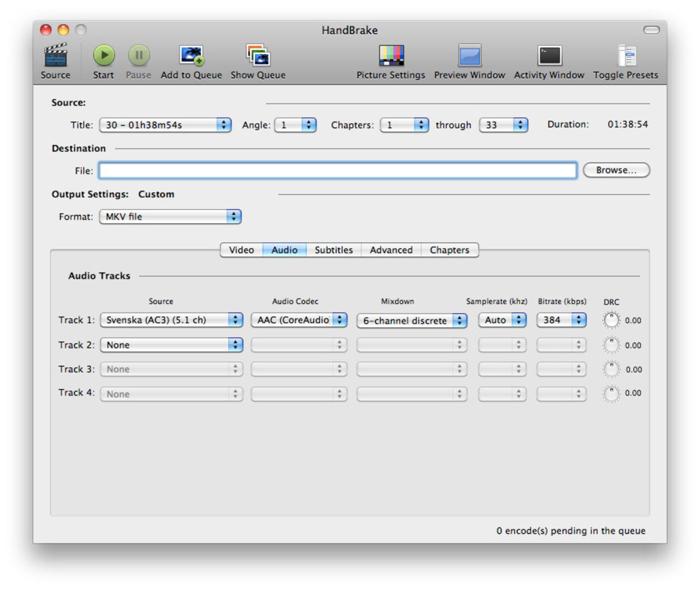Open Picture Settings from the toolbar
This screenshot has width=700, height=589.
tap(390, 56)
